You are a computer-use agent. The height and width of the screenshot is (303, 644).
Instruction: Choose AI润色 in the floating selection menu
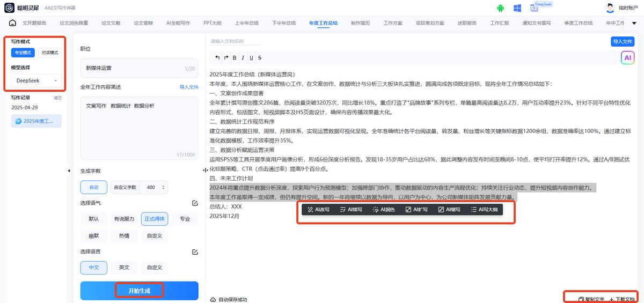pyautogui.click(x=384, y=210)
